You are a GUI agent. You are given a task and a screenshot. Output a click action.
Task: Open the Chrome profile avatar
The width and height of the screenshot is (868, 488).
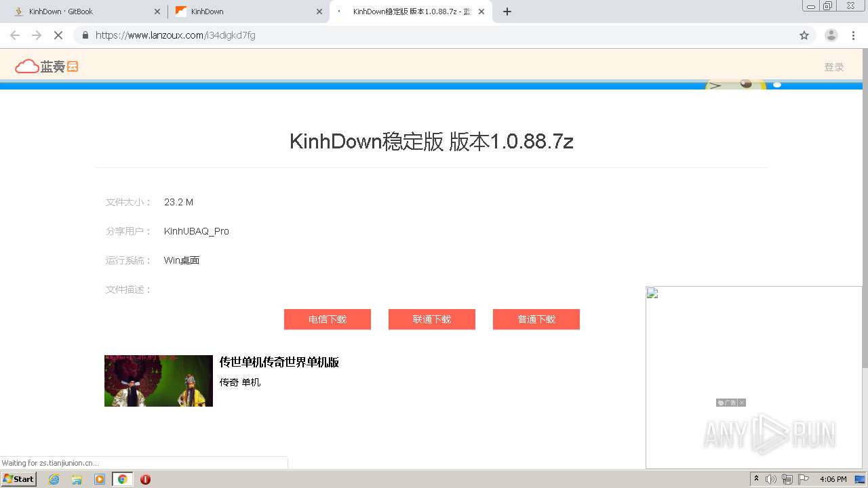[x=831, y=35]
